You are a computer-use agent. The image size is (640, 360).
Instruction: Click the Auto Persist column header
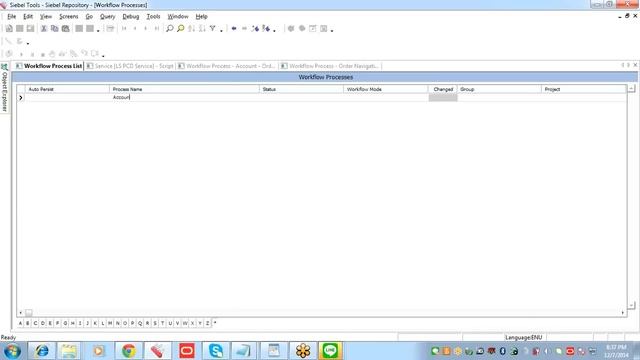pyautogui.click(x=67, y=89)
